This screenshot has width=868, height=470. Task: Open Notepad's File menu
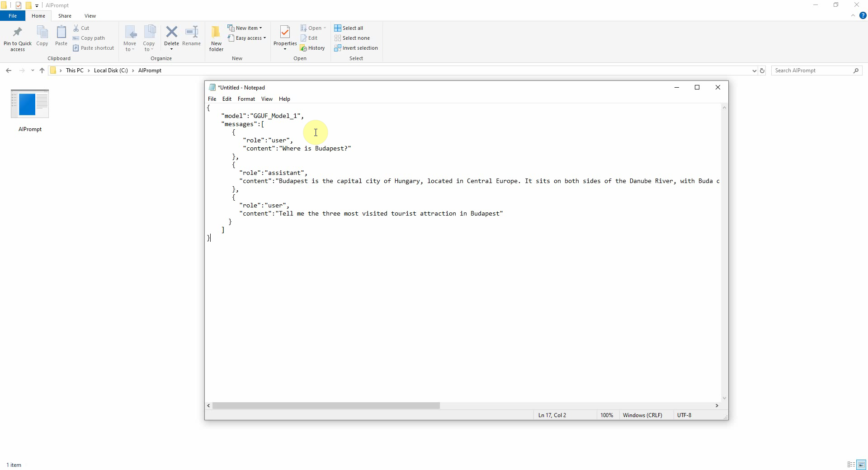212,99
